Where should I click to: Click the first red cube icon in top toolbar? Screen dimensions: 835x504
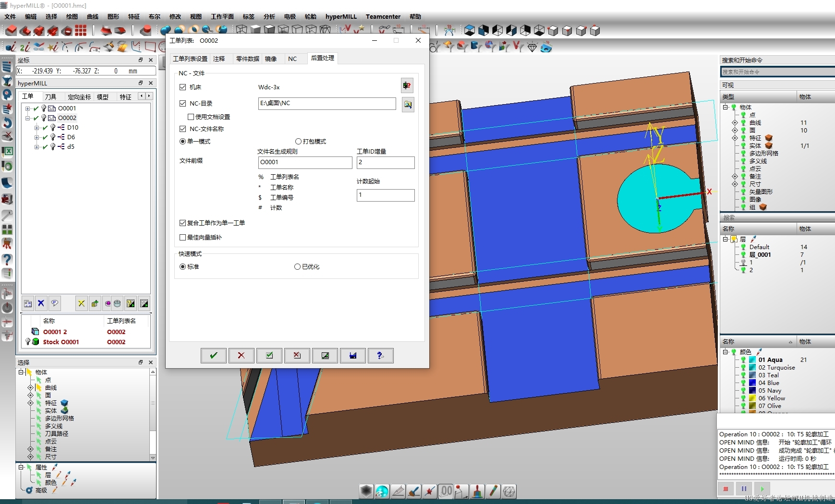click(x=11, y=31)
